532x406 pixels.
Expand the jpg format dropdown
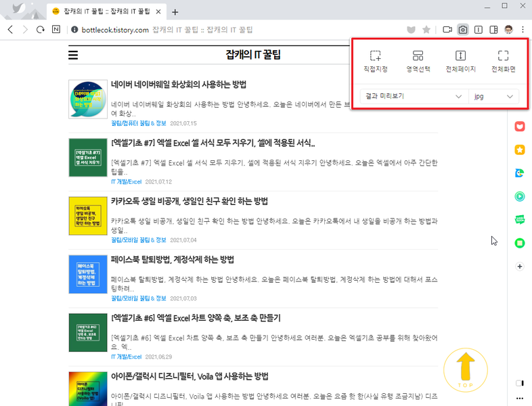tap(493, 96)
